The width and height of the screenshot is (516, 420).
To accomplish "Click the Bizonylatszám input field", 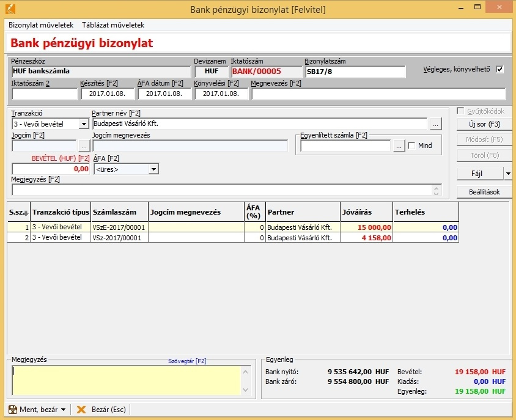I will 355,72.
